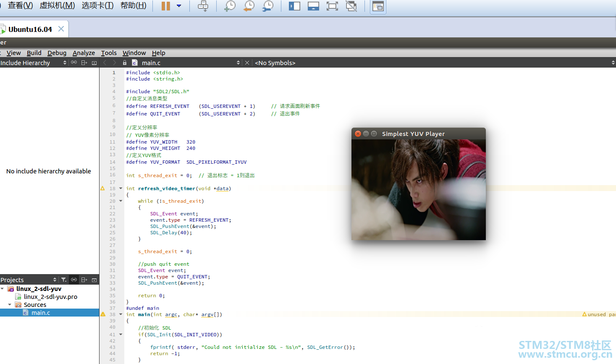Viewport: 616px width, 364px height.
Task: Collapse the Sources folder in the project tree
Action: [10, 305]
